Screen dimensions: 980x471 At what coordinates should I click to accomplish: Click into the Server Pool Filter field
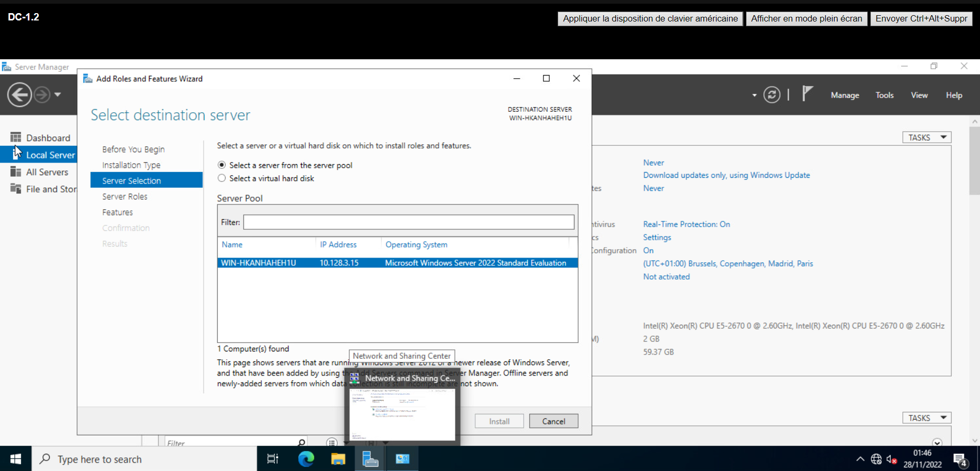coord(409,222)
